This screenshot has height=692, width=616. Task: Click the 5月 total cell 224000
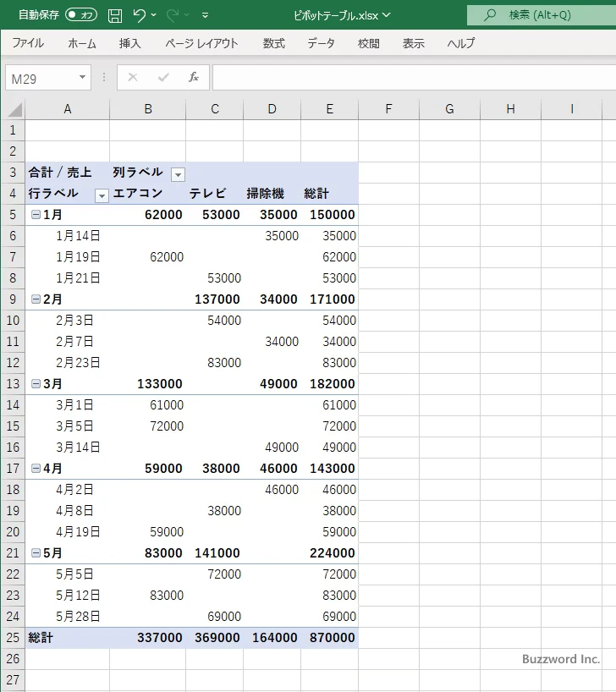(329, 553)
